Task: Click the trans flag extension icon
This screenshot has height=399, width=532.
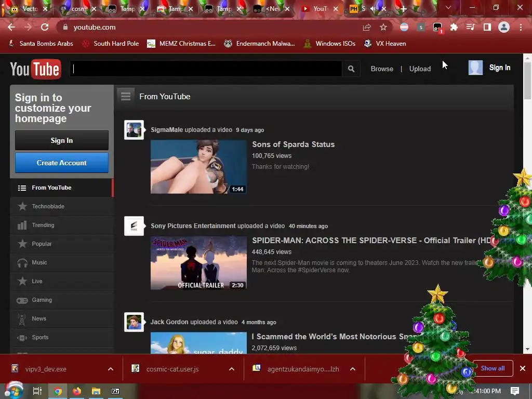Action: 404,27
